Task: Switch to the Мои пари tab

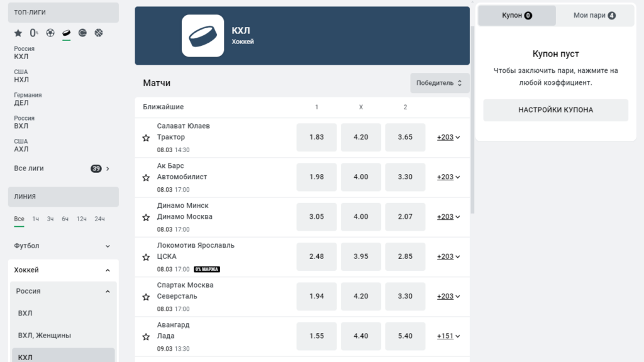Action: 594,15
